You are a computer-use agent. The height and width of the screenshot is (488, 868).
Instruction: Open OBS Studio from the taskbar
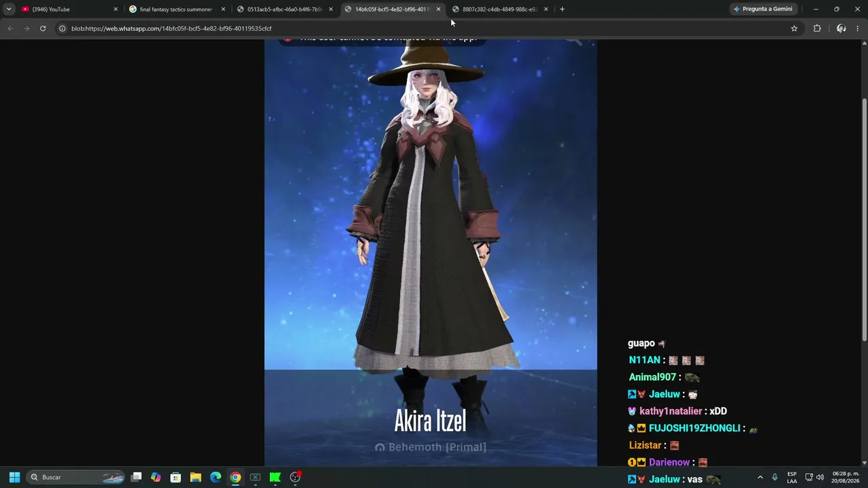coord(295,477)
